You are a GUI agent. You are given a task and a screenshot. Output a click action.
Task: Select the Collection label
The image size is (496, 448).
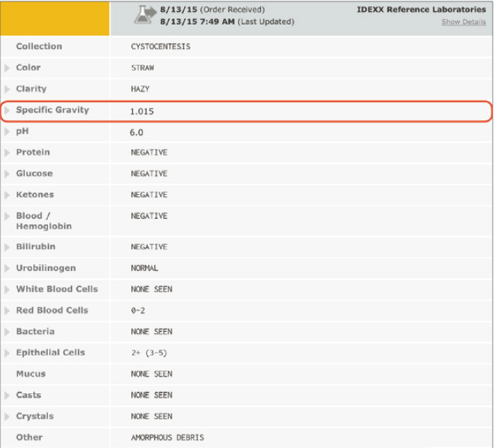(x=39, y=46)
